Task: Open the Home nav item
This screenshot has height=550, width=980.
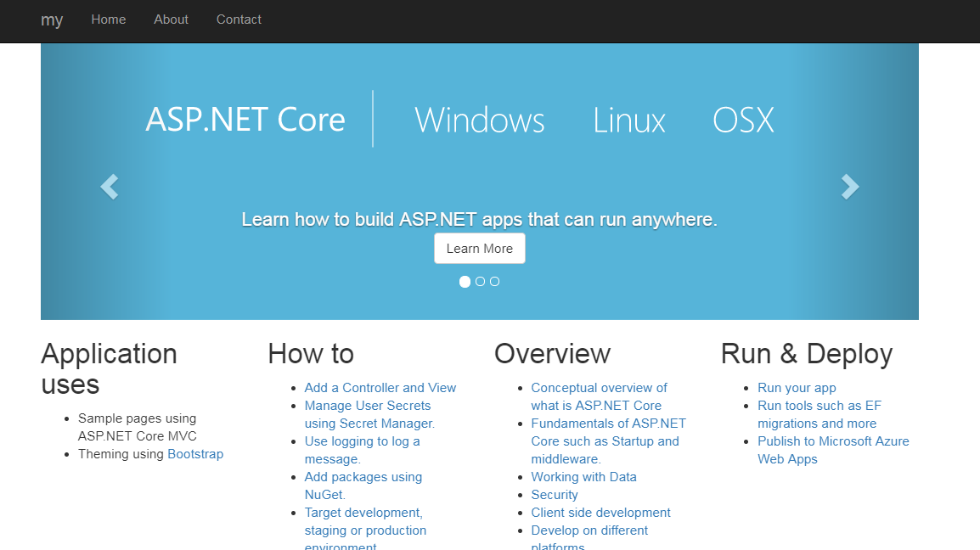Action: (x=109, y=20)
